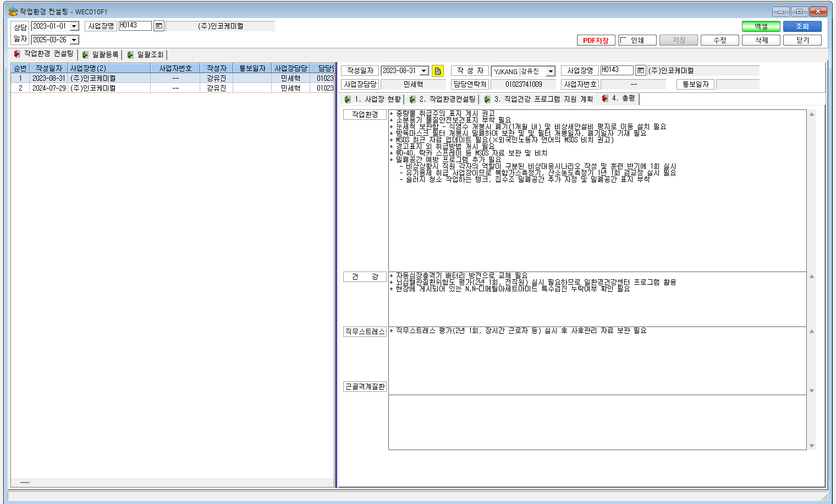The height and width of the screenshot is (504, 836).
Task: Open the 작성일자 2023-08-31 date dropdown
Action: coord(424,71)
